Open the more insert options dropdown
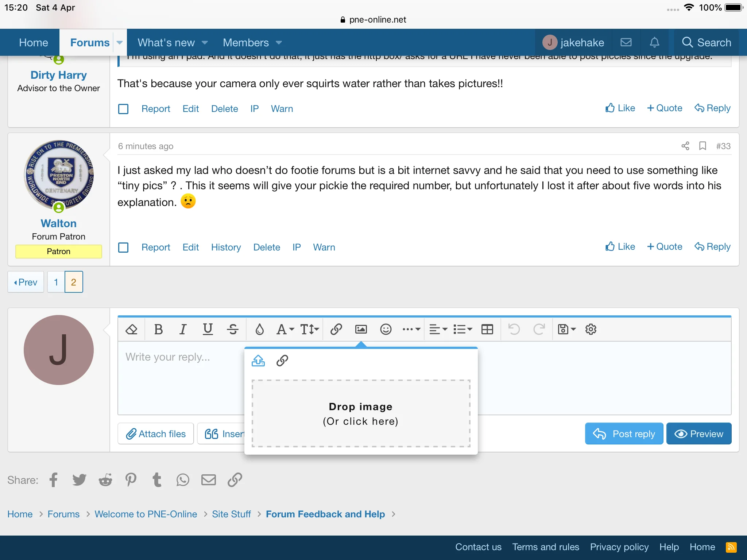 click(411, 329)
